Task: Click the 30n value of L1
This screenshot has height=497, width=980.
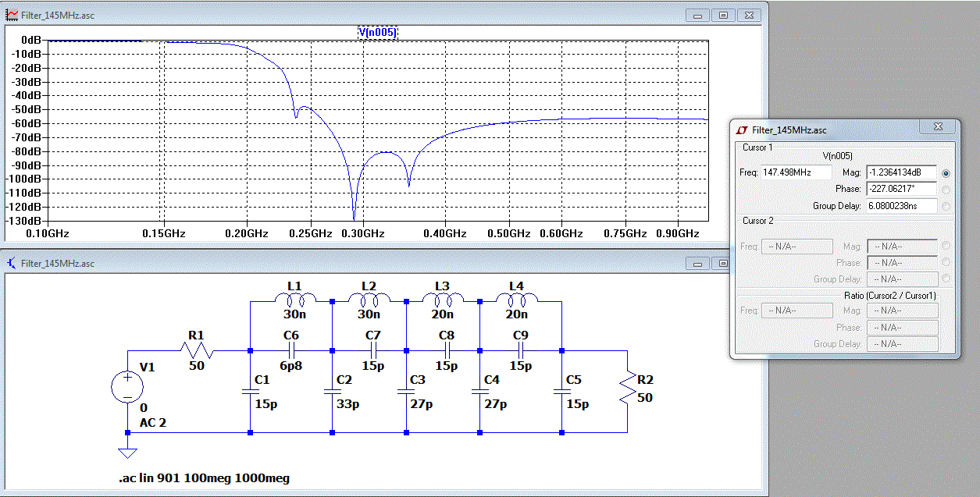Action: pyautogui.click(x=294, y=314)
